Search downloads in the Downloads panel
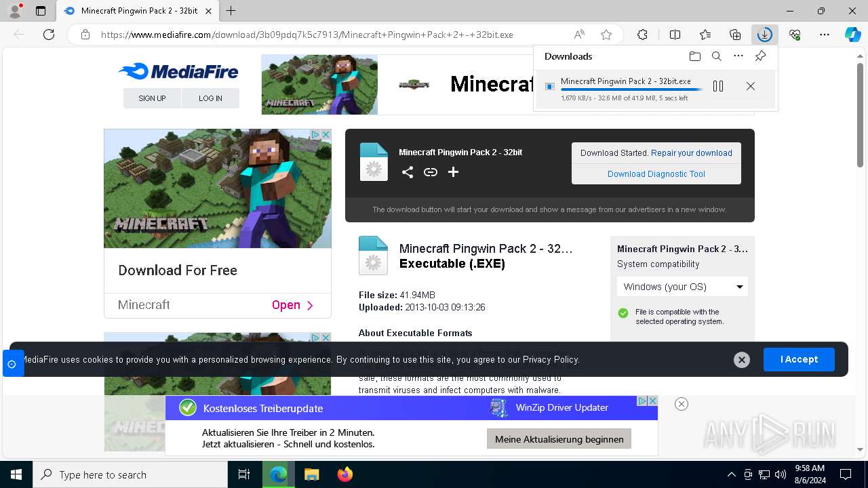 click(x=716, y=56)
